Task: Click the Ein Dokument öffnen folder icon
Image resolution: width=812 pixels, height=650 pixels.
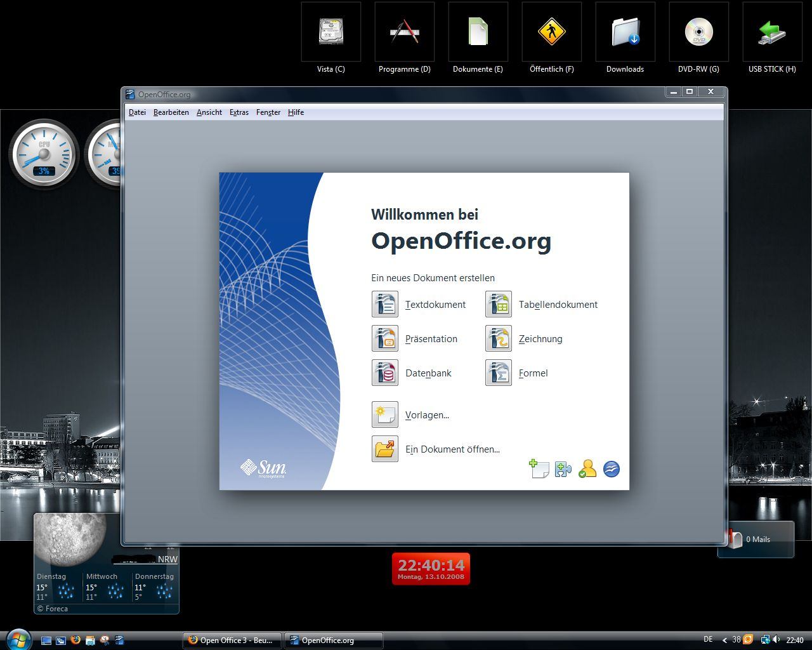Action: tap(385, 449)
